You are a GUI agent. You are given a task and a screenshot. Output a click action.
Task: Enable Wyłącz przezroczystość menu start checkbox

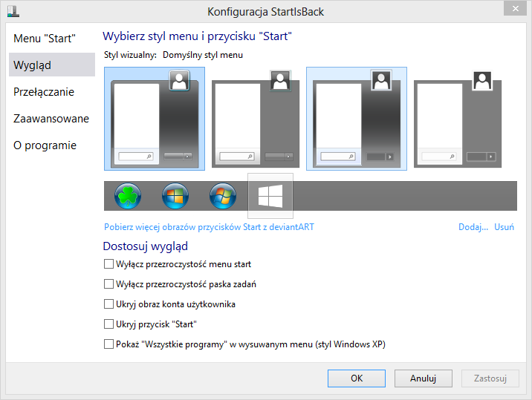108,263
